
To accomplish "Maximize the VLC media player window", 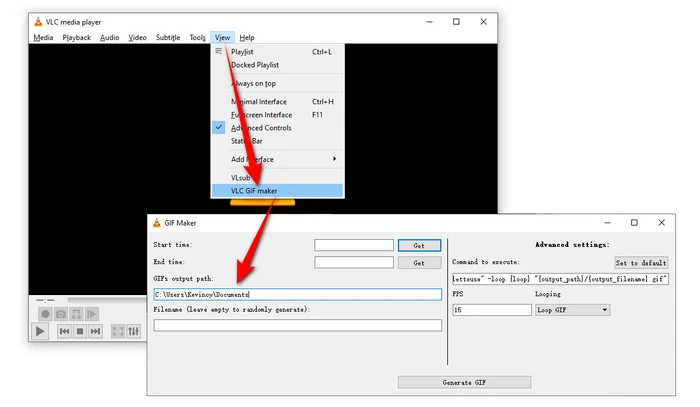I will (456, 22).
